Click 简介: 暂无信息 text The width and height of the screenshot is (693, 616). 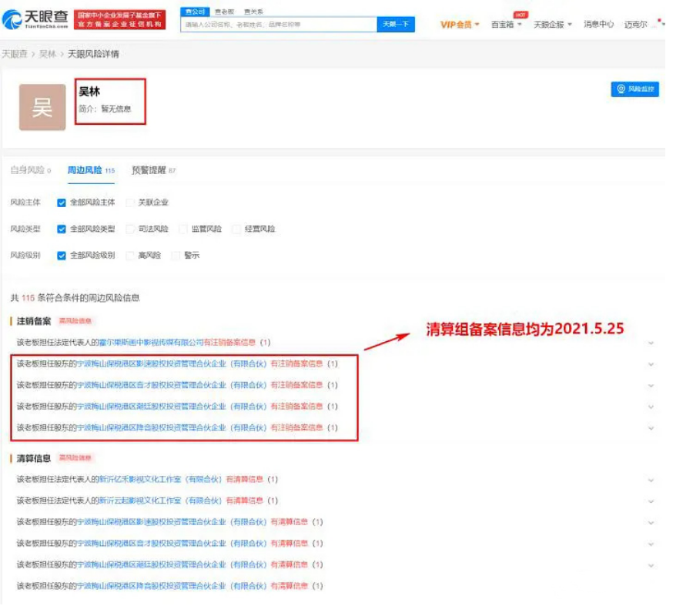105,109
